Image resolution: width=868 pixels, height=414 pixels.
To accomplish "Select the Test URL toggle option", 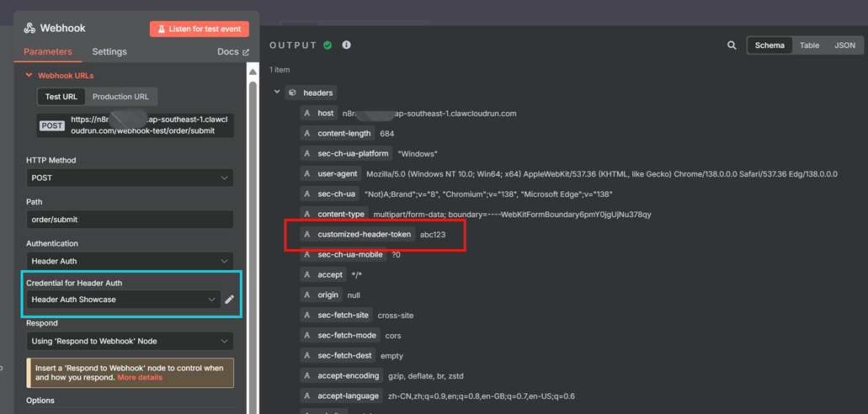I will 61,97.
